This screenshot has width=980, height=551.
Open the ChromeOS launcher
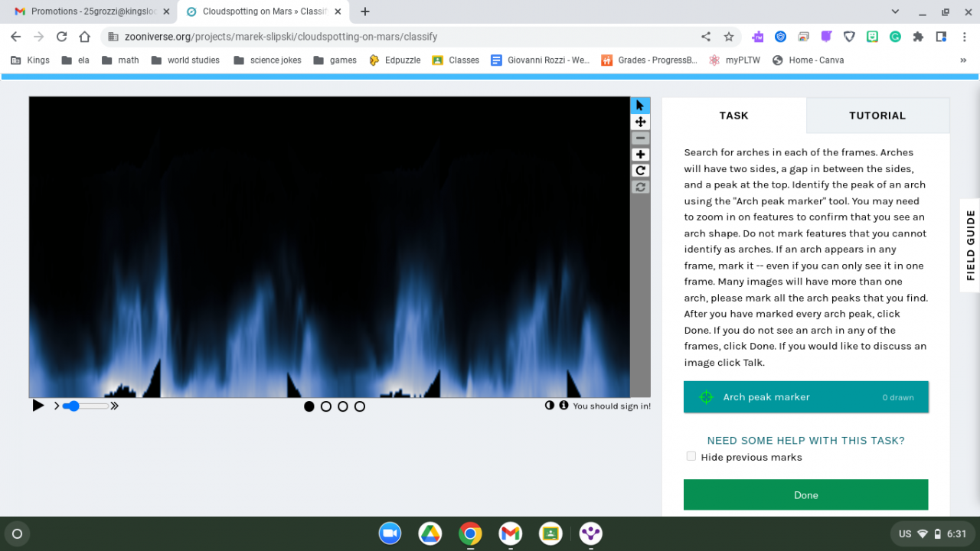[18, 533]
